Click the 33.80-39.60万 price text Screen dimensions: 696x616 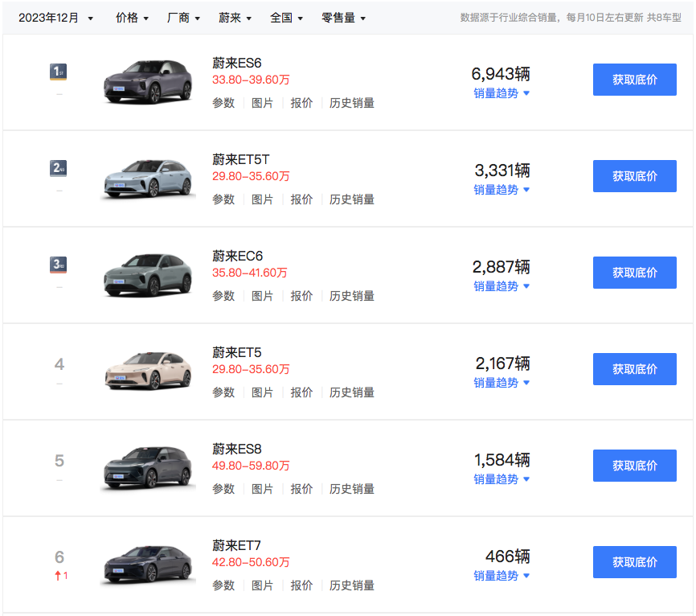(251, 80)
